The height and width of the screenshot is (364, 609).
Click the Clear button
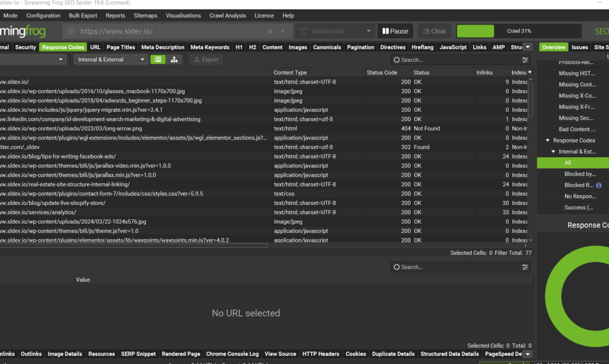click(435, 31)
